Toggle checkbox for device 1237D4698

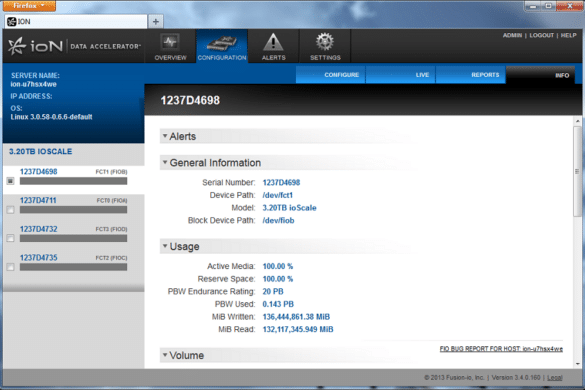[10, 181]
